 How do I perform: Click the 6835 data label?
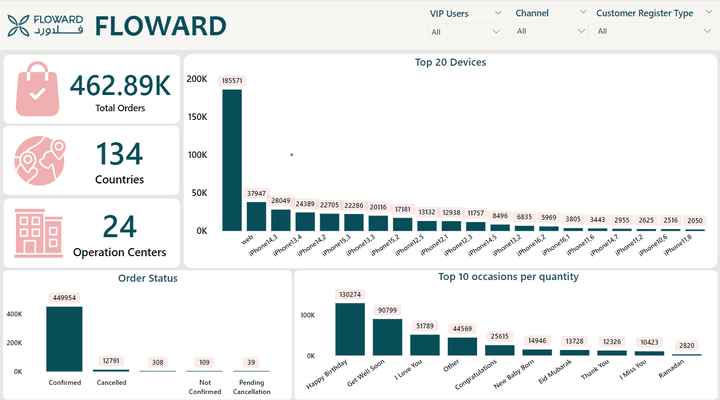coord(524,217)
